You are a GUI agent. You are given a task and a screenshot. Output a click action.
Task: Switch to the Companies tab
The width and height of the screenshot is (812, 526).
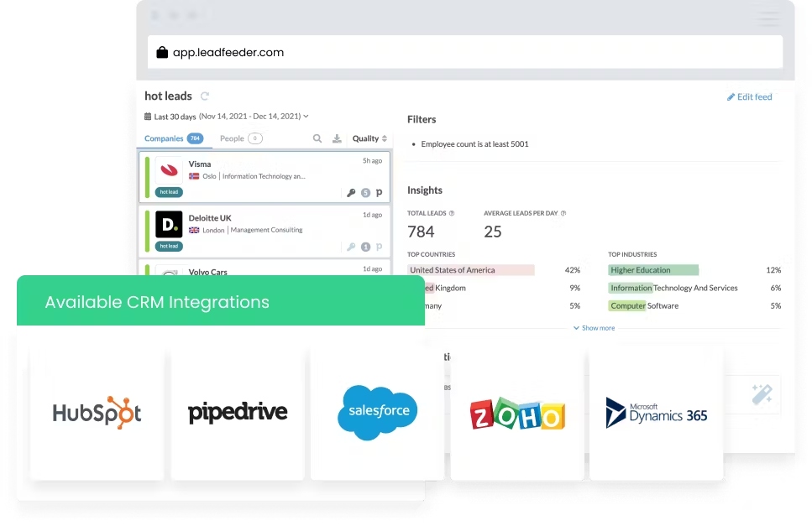click(x=174, y=138)
